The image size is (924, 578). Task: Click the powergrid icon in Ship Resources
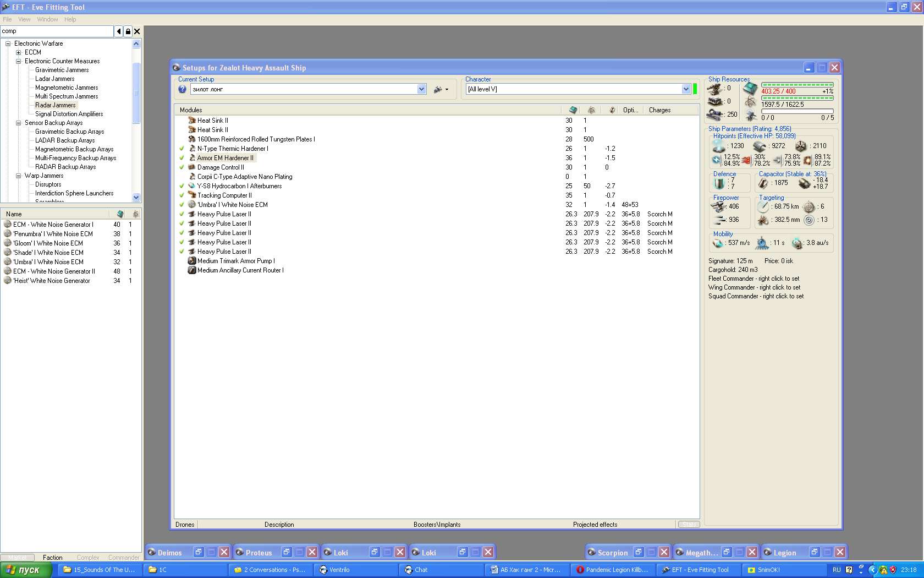tap(750, 102)
